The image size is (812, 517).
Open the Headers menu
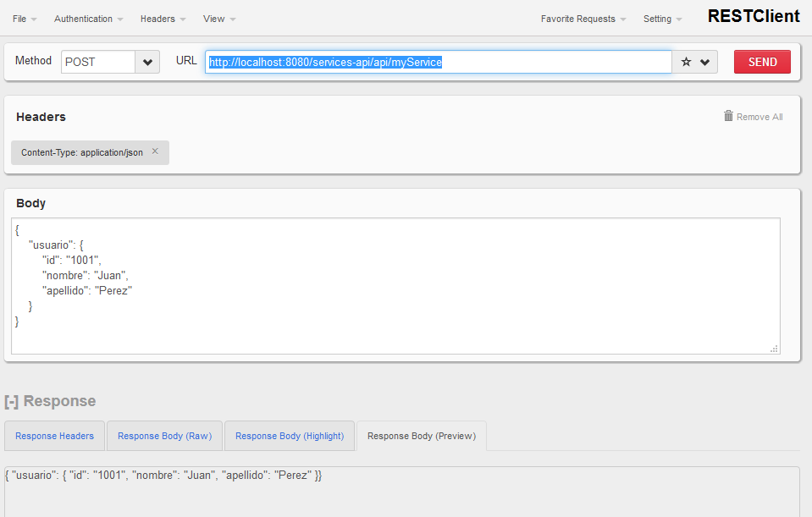pyautogui.click(x=163, y=19)
